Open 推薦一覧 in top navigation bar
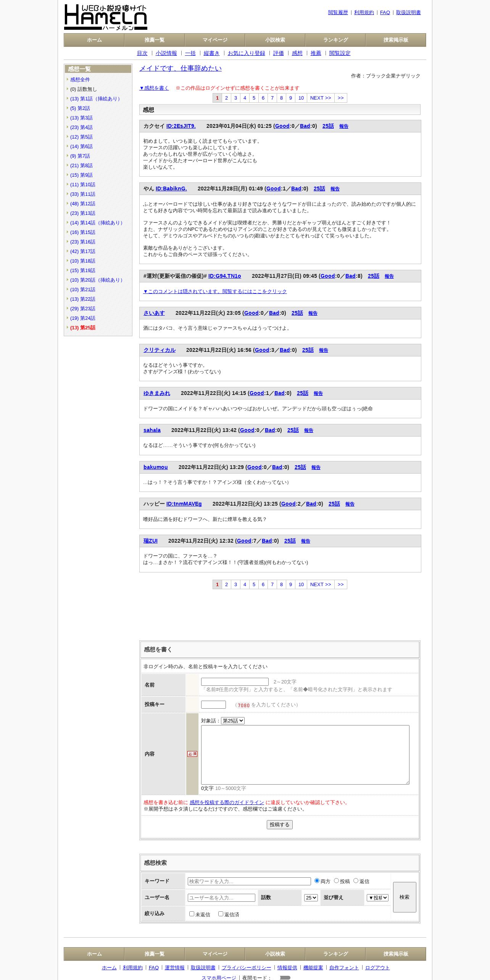 (x=155, y=40)
